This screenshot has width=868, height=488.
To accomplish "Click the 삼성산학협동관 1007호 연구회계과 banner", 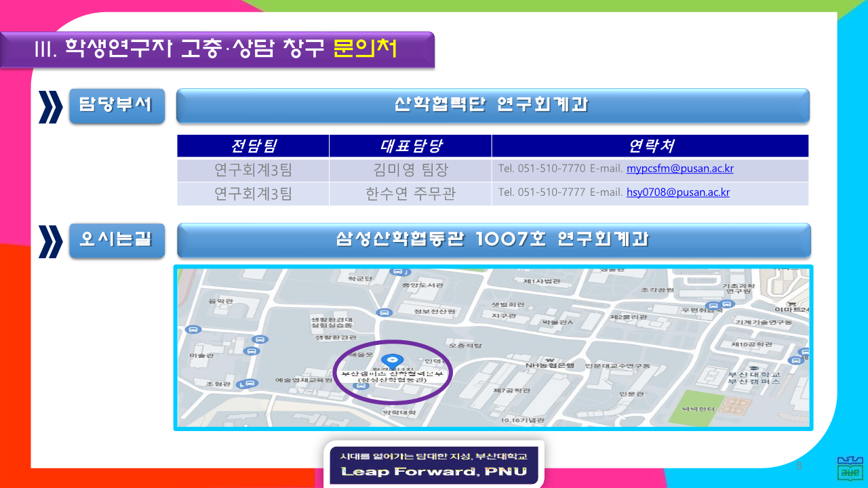I will (493, 240).
